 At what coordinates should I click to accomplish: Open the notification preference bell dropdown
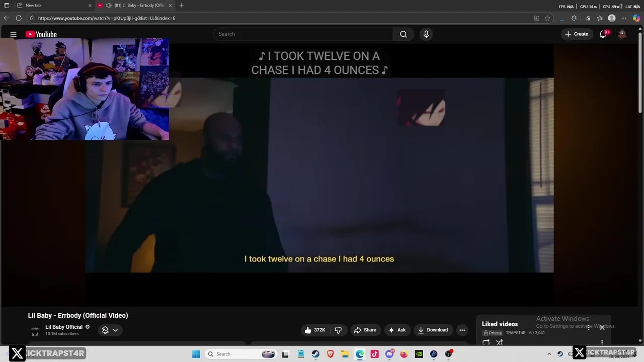click(110, 330)
